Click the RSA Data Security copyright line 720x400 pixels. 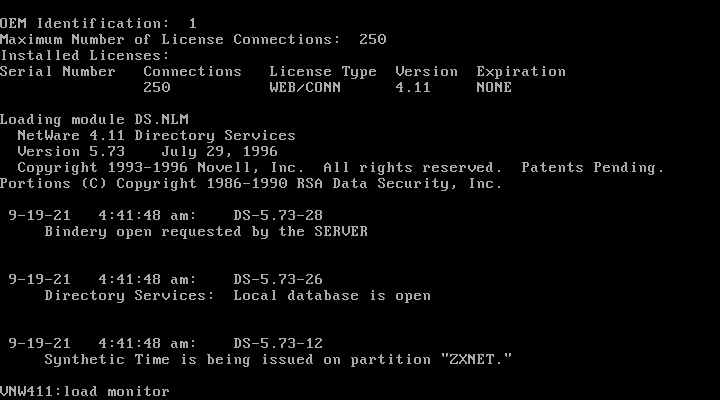tap(251, 184)
